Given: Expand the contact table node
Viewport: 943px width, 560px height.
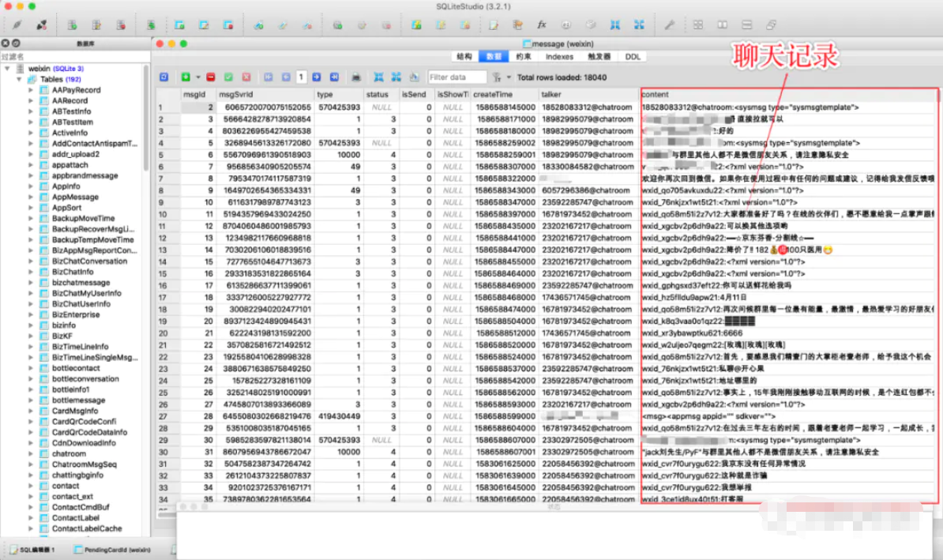Looking at the screenshot, I should click(x=31, y=486).
